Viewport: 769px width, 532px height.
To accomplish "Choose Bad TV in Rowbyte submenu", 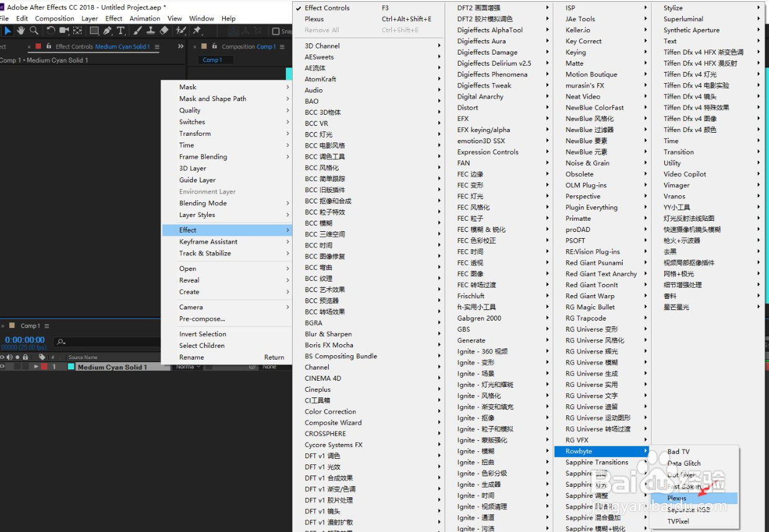I will [694, 451].
